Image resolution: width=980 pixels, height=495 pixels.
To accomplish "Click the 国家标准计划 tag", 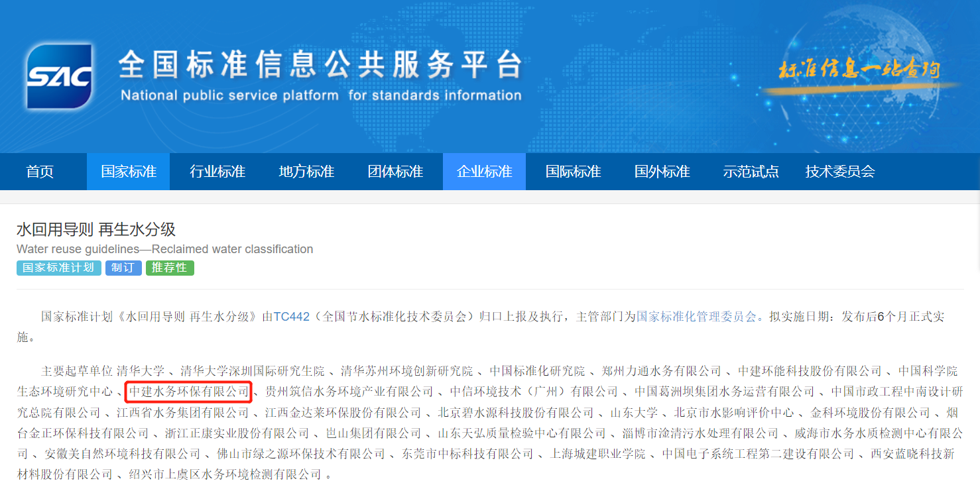I will [x=59, y=268].
